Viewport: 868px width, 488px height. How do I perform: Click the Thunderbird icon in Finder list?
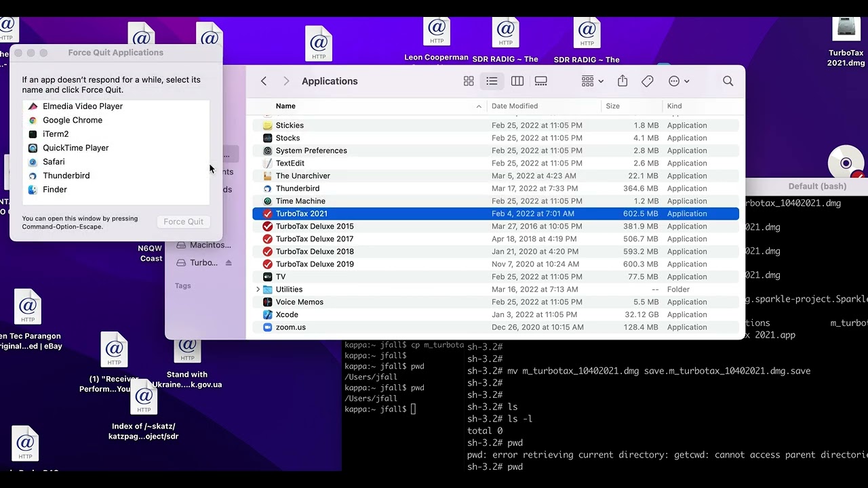[x=268, y=188]
